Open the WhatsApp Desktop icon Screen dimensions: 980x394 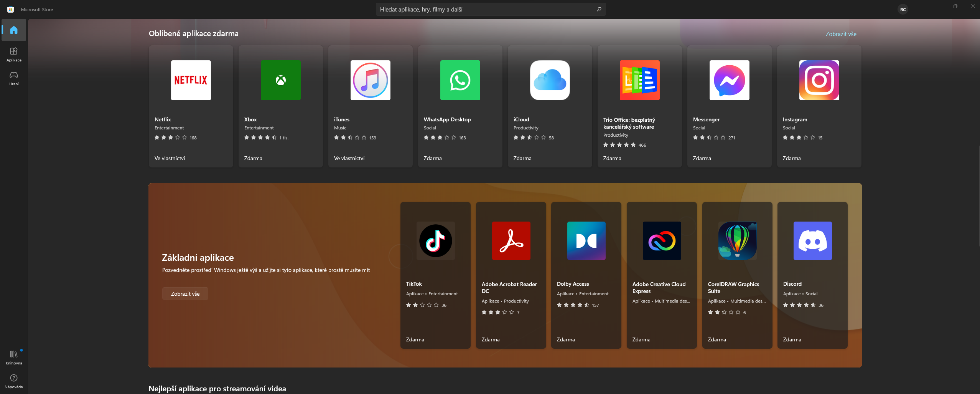click(460, 80)
